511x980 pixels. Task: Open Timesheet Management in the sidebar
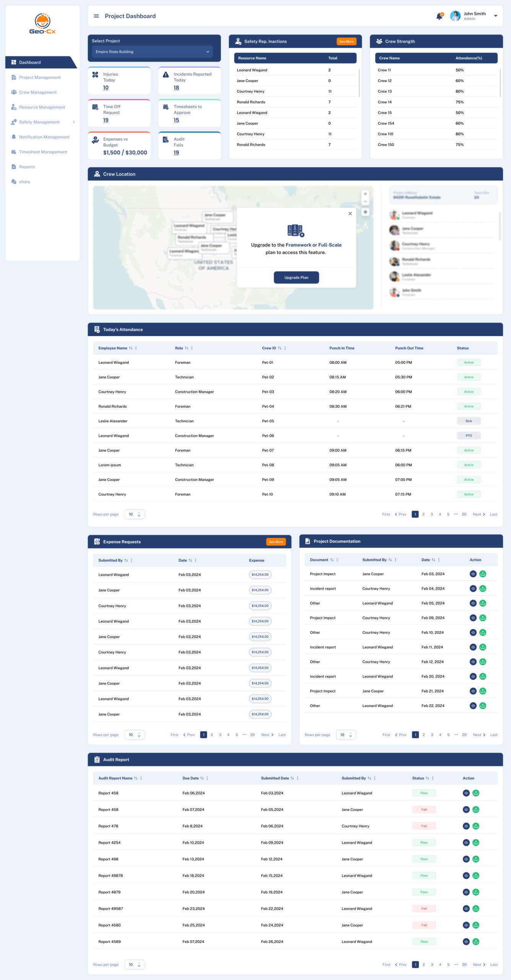coord(43,152)
